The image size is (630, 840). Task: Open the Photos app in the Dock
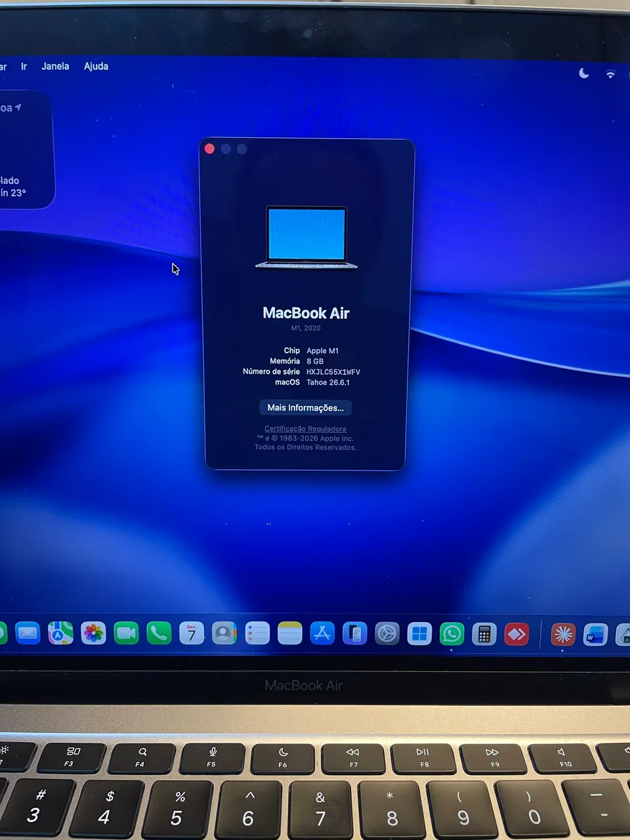93,633
